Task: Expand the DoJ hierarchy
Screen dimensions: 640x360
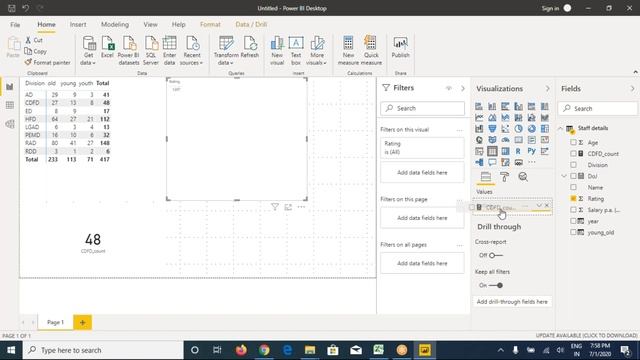Action: point(564,176)
